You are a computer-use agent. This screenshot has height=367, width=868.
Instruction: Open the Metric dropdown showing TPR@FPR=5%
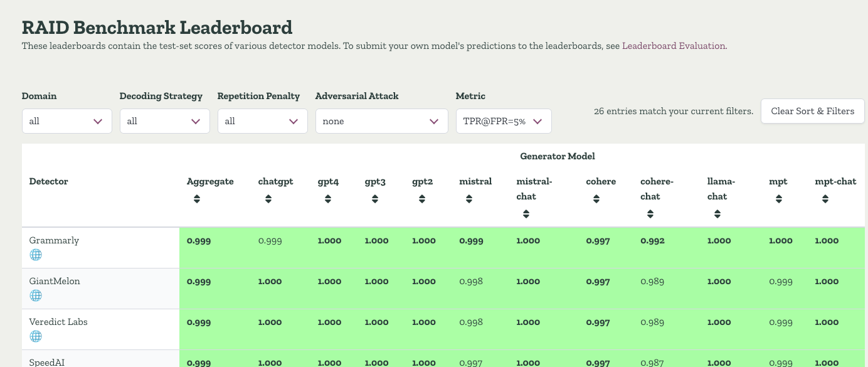click(x=503, y=120)
